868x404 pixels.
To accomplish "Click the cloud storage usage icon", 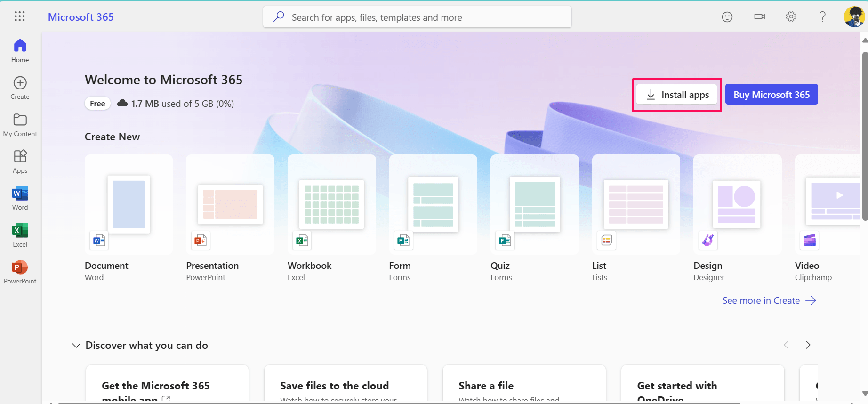I will pyautogui.click(x=122, y=103).
